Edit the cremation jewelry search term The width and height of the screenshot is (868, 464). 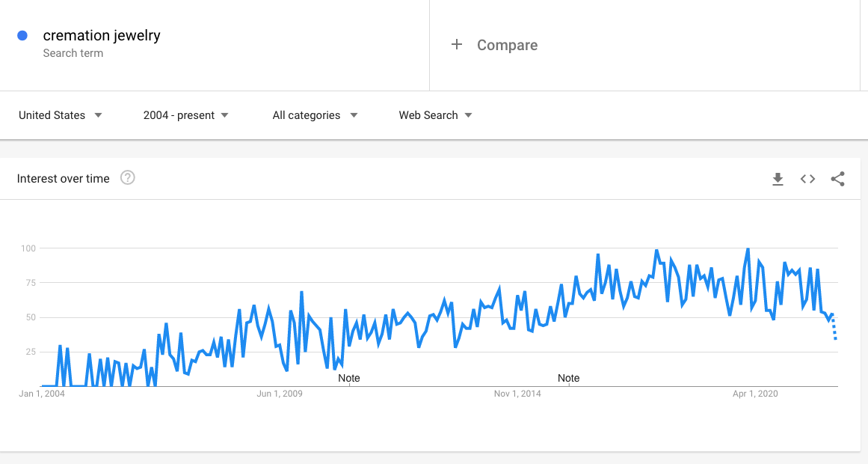(x=102, y=35)
